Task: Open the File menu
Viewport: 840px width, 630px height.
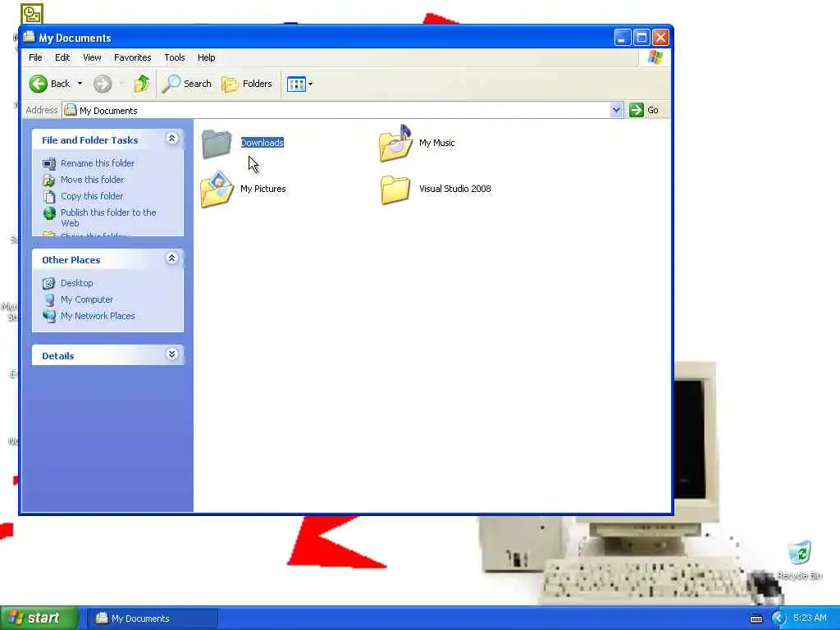Action: pos(35,57)
